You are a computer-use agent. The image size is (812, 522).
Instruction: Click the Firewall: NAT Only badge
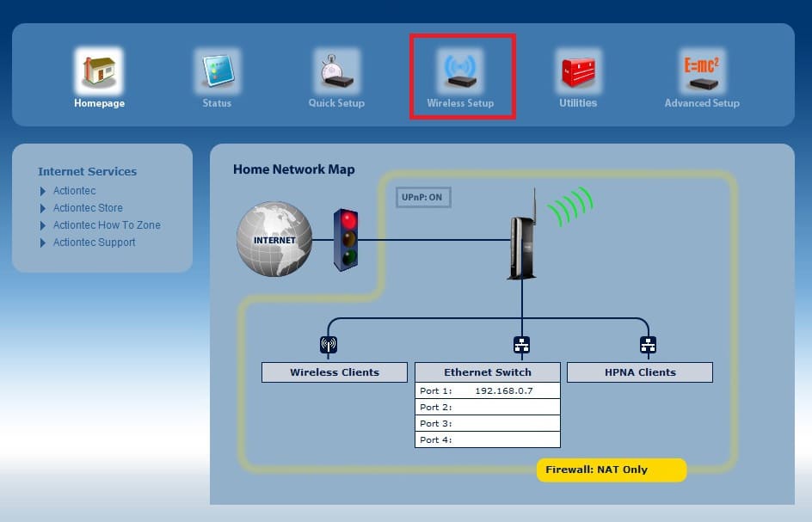pyautogui.click(x=611, y=470)
